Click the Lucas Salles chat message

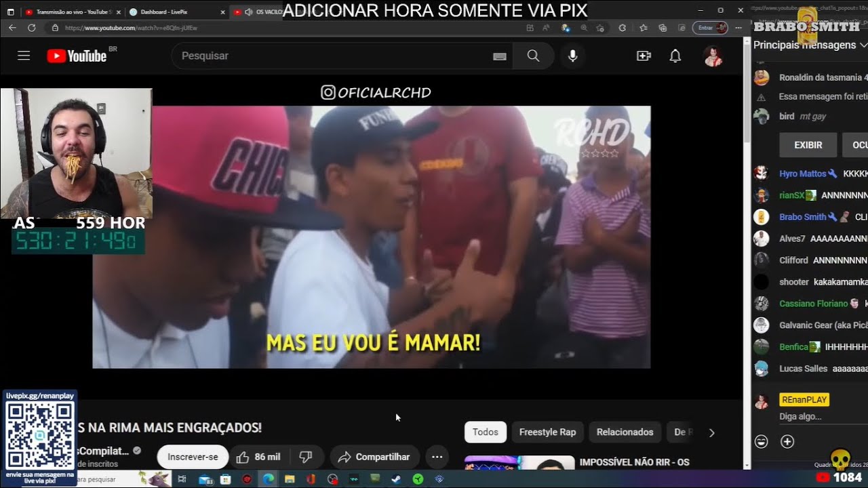coord(810,369)
